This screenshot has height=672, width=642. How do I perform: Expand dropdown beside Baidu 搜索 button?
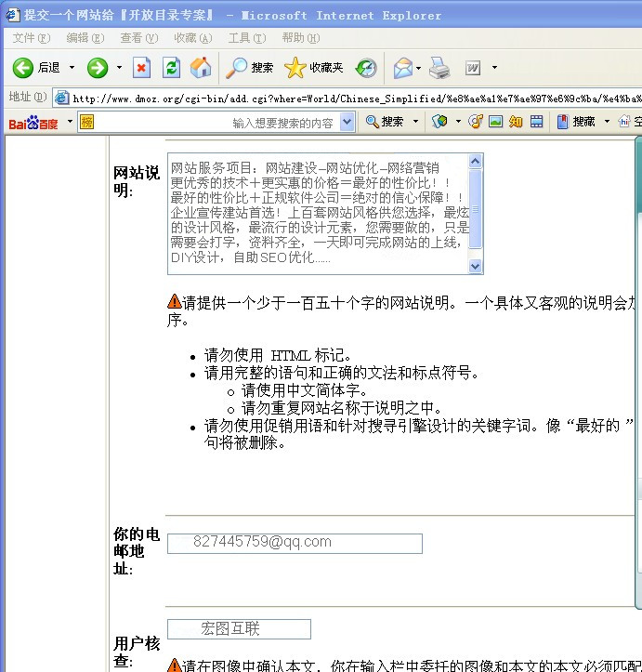pyautogui.click(x=415, y=122)
